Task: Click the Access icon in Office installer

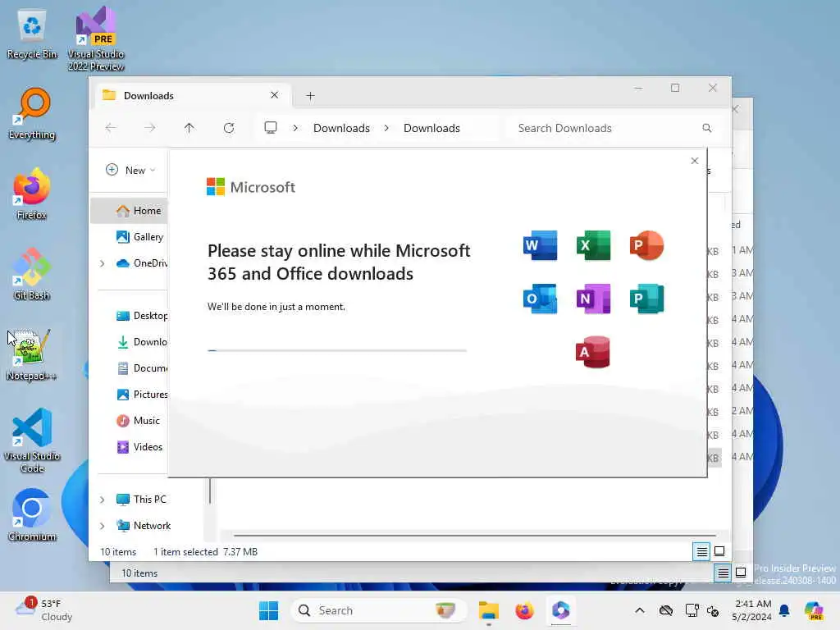Action: 593,352
